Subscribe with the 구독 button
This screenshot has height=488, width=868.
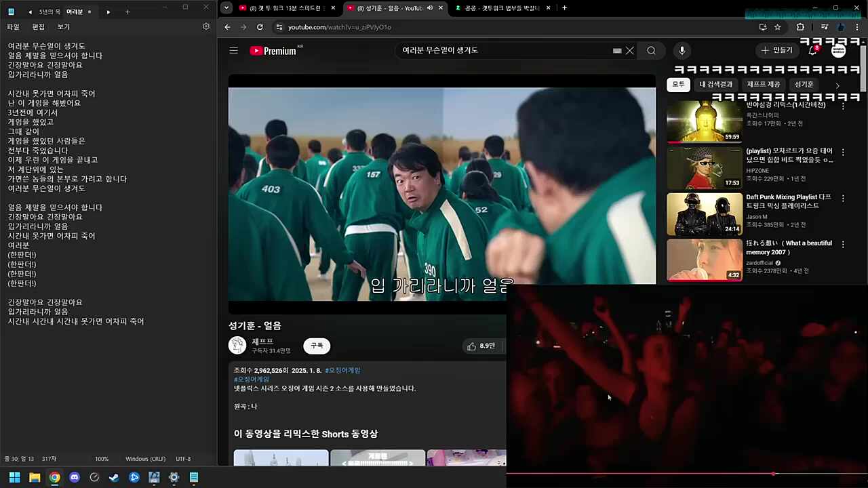point(317,346)
